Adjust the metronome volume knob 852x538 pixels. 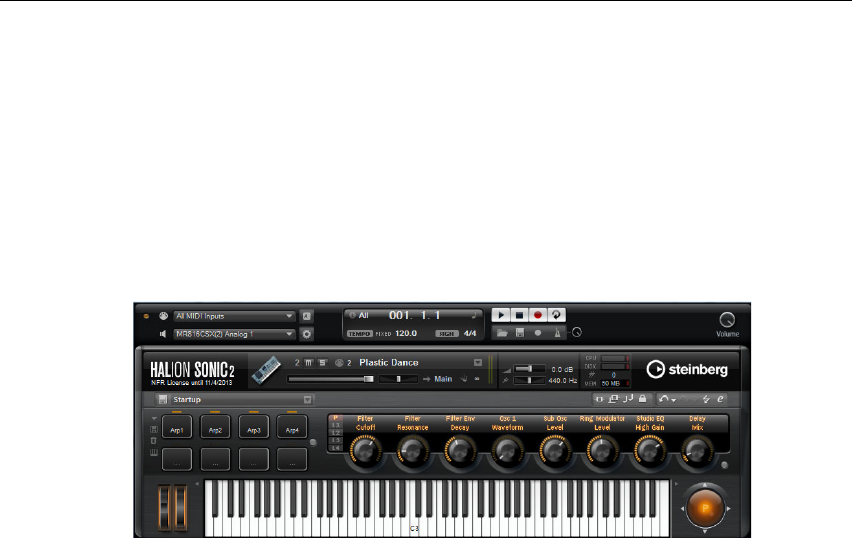click(577, 332)
